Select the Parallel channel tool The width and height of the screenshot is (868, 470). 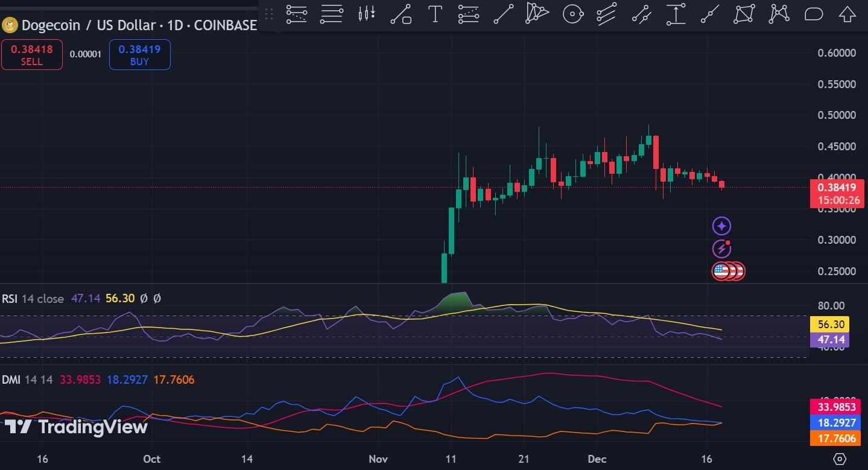click(607, 13)
